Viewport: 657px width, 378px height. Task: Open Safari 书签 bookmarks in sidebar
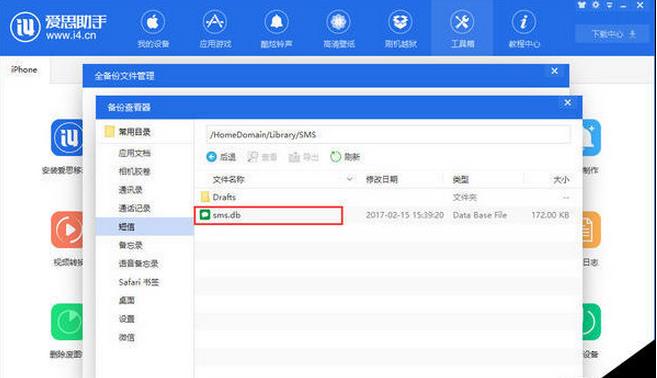pyautogui.click(x=139, y=282)
